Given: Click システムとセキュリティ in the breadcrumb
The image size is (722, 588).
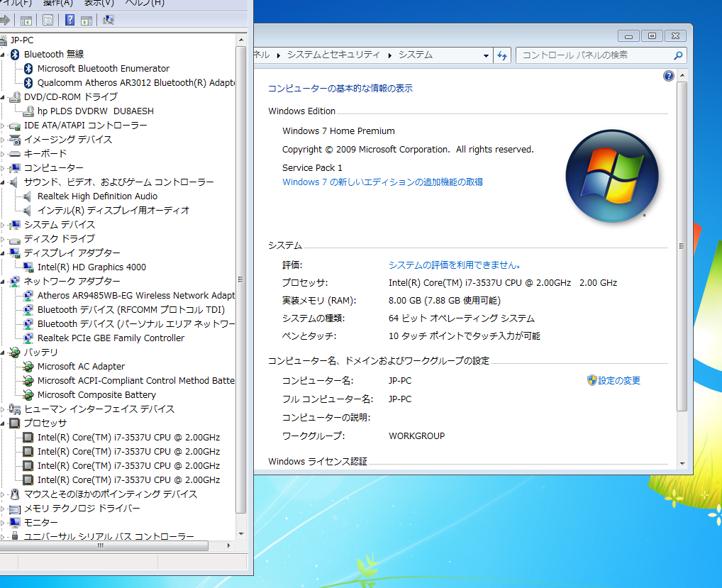Looking at the screenshot, I should (333, 55).
